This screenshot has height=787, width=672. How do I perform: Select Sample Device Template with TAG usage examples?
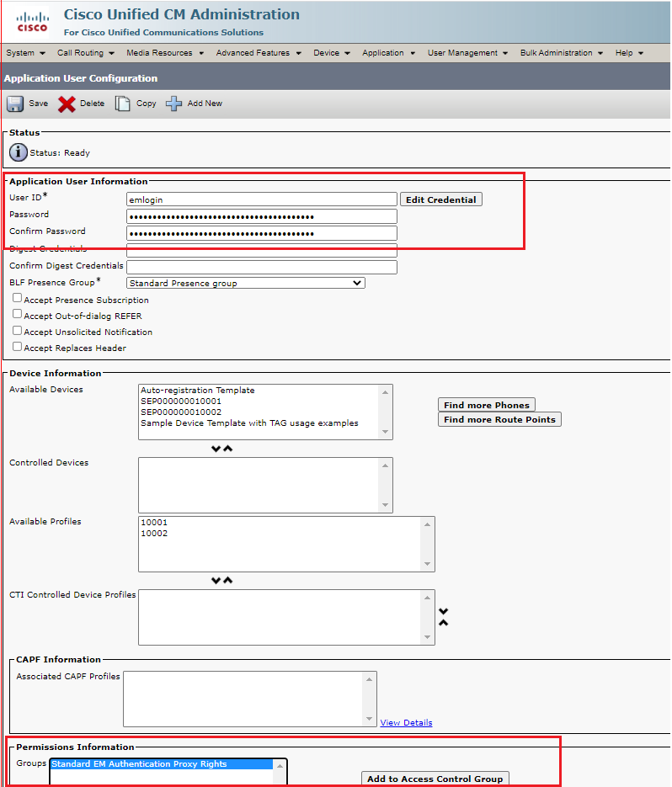[x=249, y=423]
